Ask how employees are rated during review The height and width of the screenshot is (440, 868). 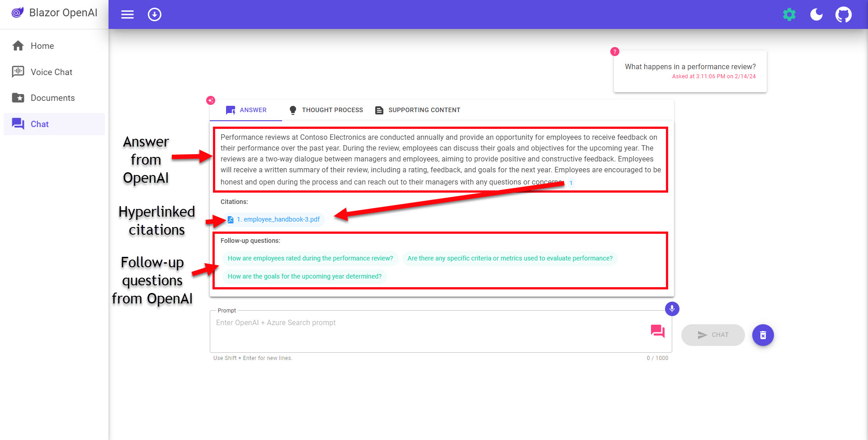(310, 258)
